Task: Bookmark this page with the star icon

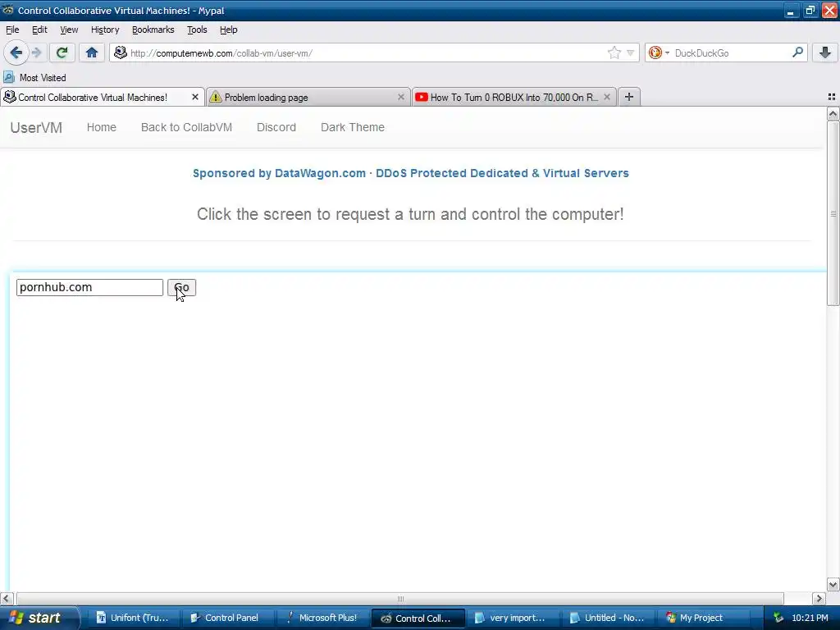Action: [614, 52]
